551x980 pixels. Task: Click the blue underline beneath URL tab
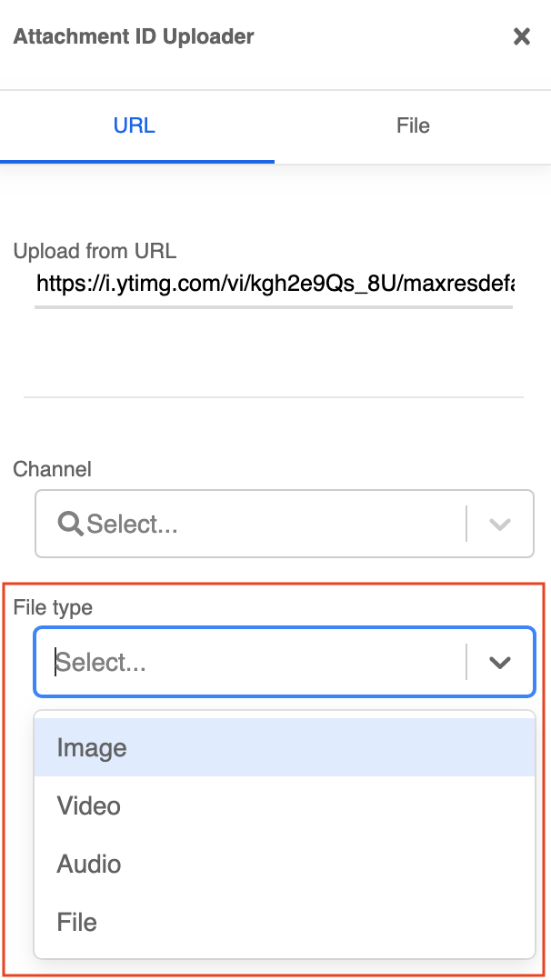click(x=137, y=162)
